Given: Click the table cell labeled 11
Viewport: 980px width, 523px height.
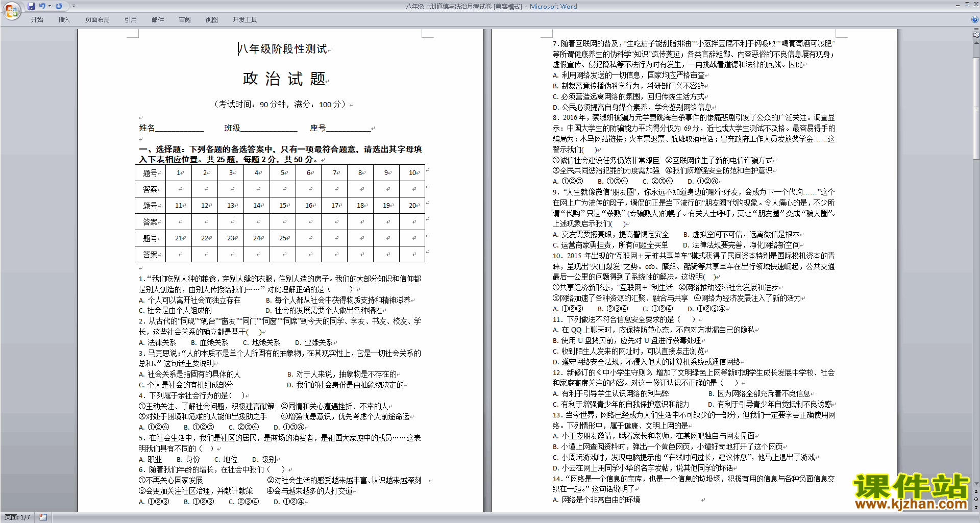Looking at the screenshot, I should pos(180,206).
